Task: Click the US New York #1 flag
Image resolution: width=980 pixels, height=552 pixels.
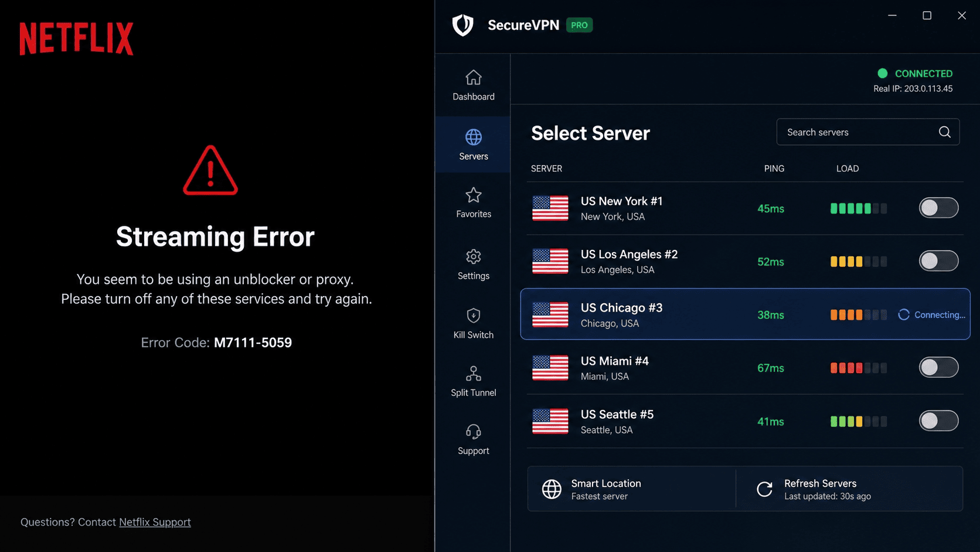Action: 550,208
